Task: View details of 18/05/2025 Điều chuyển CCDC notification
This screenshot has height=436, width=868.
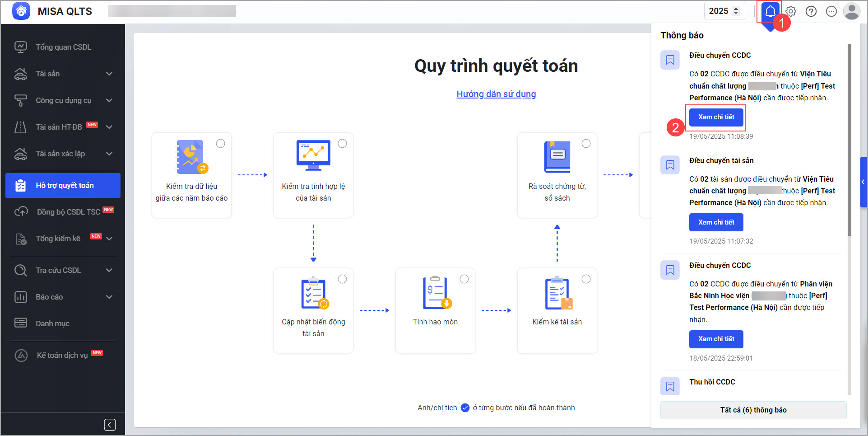Action: pyautogui.click(x=716, y=339)
